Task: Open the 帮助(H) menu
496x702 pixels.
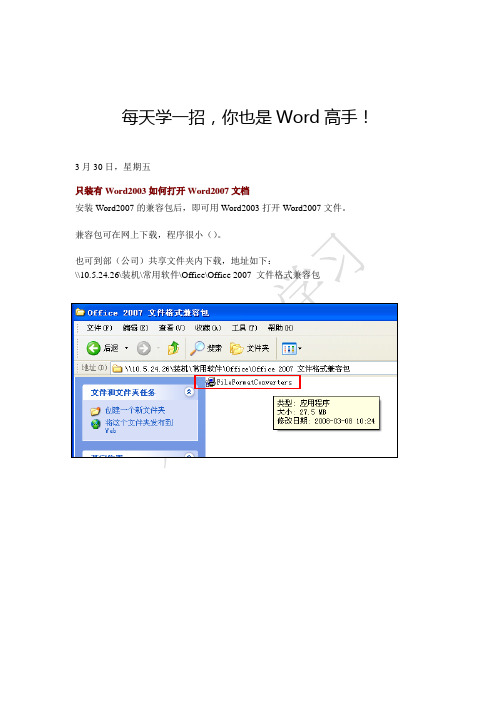Action: [x=280, y=328]
